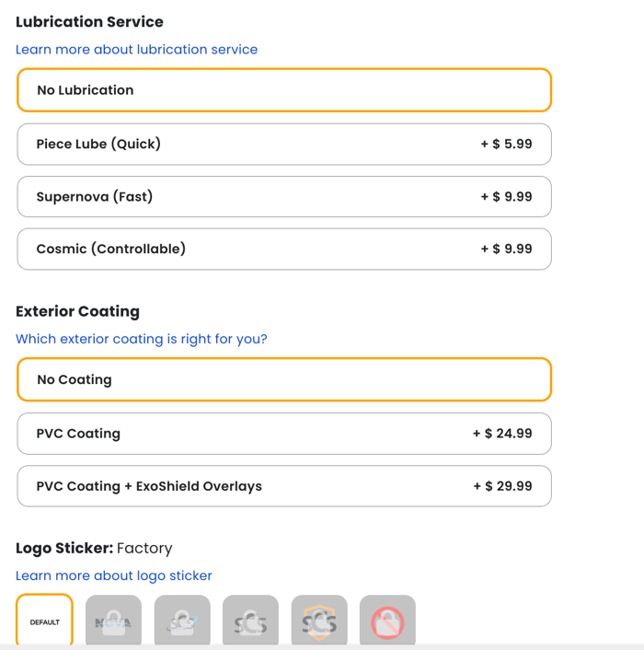Screen dimensions: 644x650
Task: Choose the locked NOVA logo sticker
Action: (x=113, y=621)
